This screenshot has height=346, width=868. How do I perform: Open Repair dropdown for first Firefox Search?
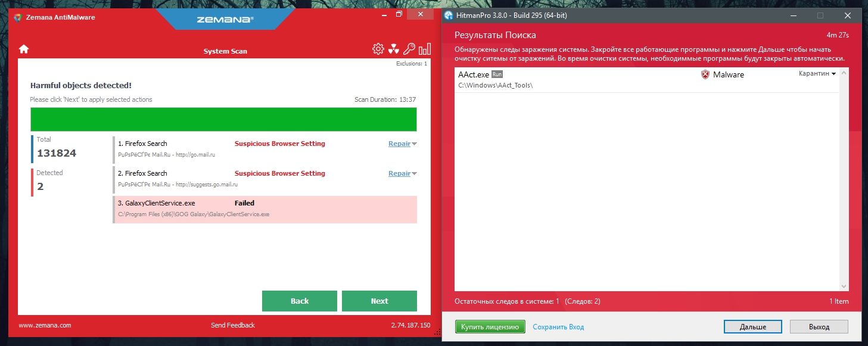(x=414, y=144)
